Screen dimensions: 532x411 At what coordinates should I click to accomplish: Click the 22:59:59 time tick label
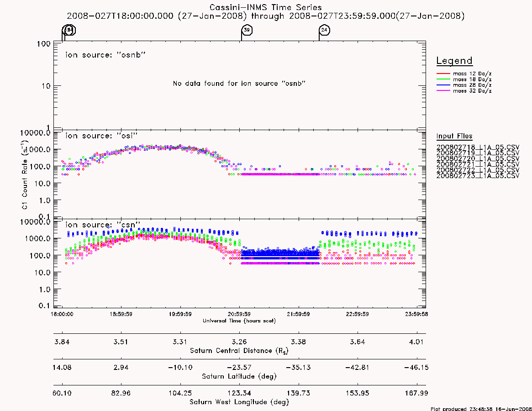pyautogui.click(x=357, y=314)
